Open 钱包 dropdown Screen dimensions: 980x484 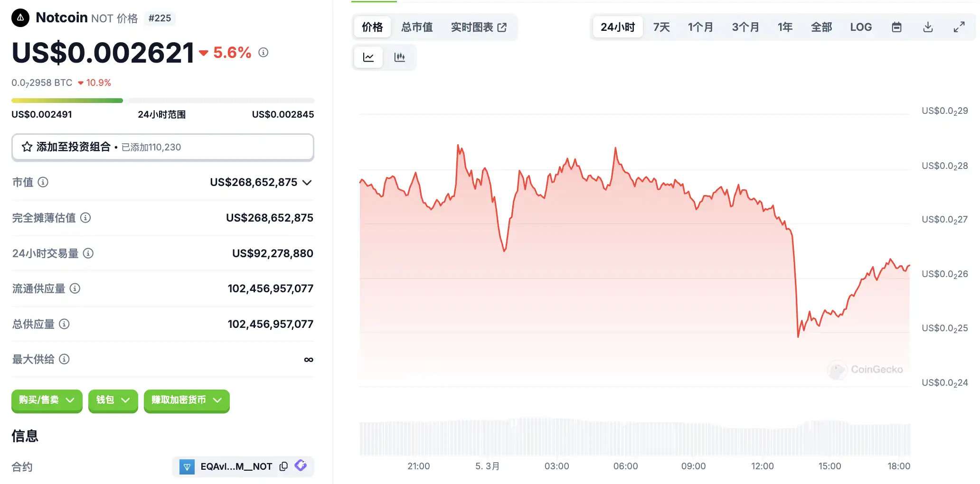point(113,400)
